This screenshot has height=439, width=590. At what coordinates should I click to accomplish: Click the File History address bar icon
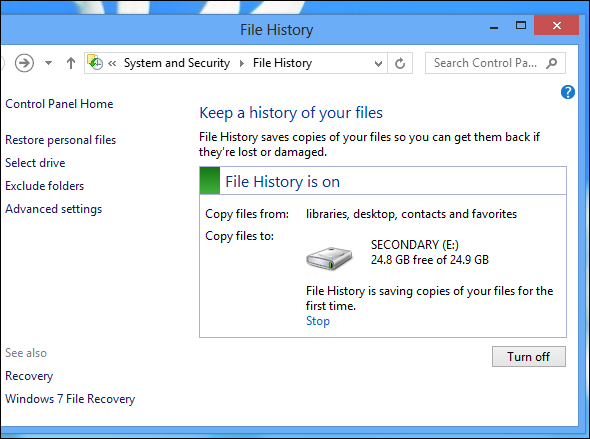[x=95, y=62]
